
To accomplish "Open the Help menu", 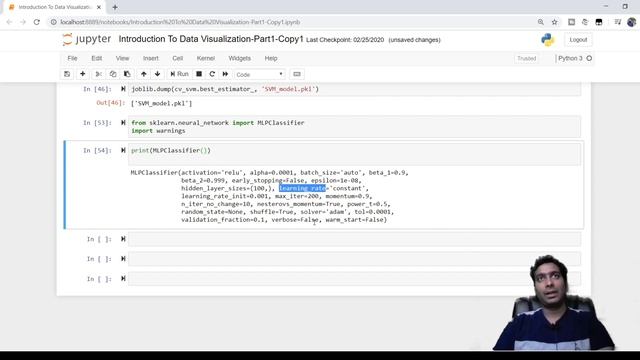I will (x=271, y=58).
